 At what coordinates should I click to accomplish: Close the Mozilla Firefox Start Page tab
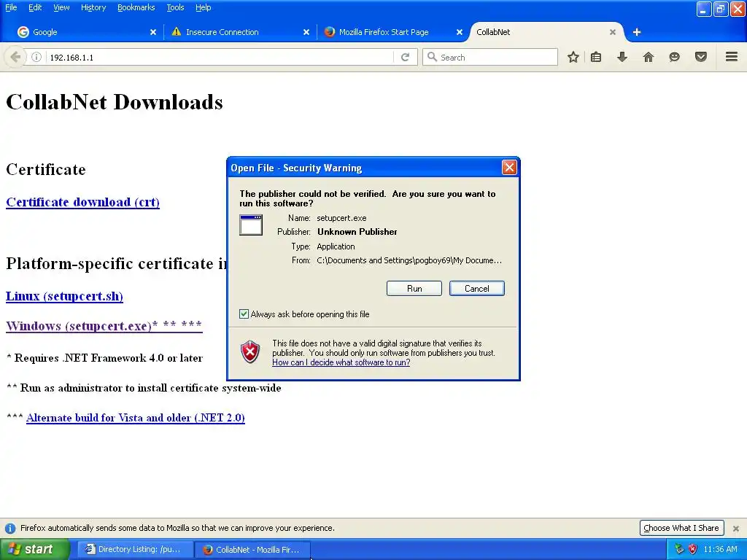[460, 32]
